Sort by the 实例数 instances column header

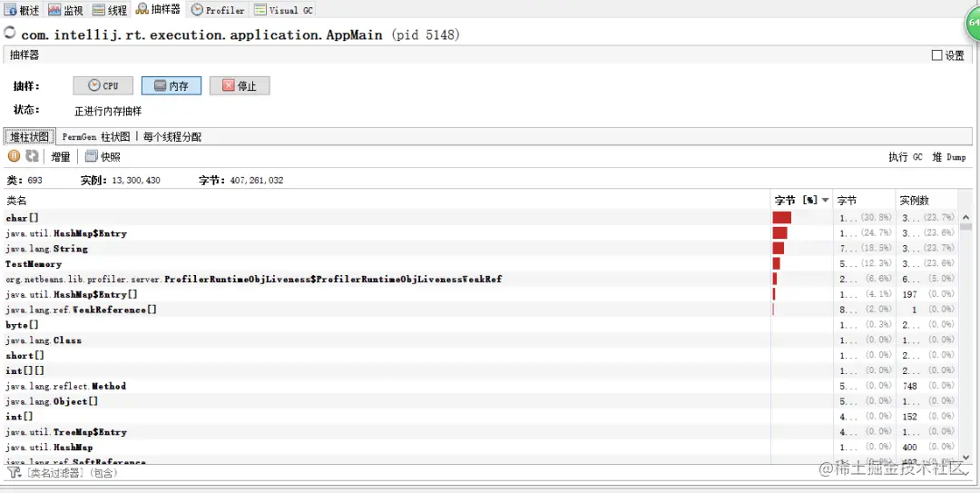click(926, 201)
